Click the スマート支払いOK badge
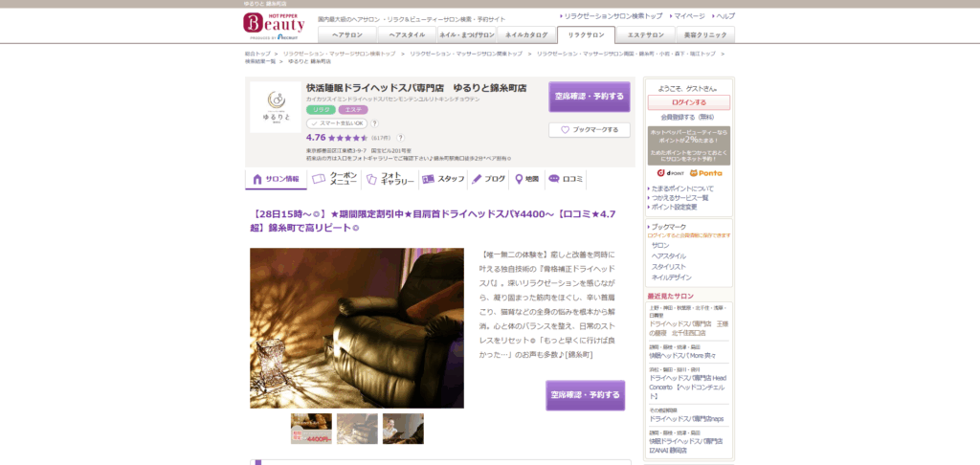The height and width of the screenshot is (465, 980). click(x=337, y=123)
